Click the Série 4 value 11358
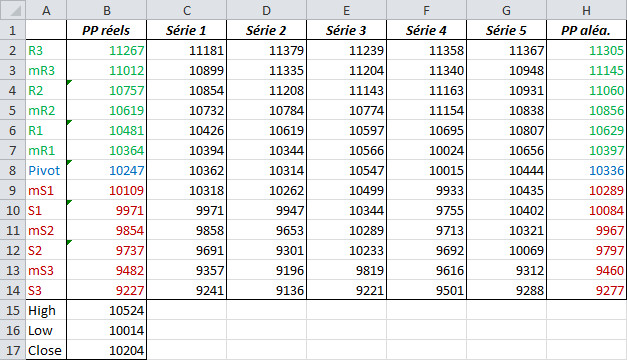This screenshot has height=360, width=627. pyautogui.click(x=426, y=50)
